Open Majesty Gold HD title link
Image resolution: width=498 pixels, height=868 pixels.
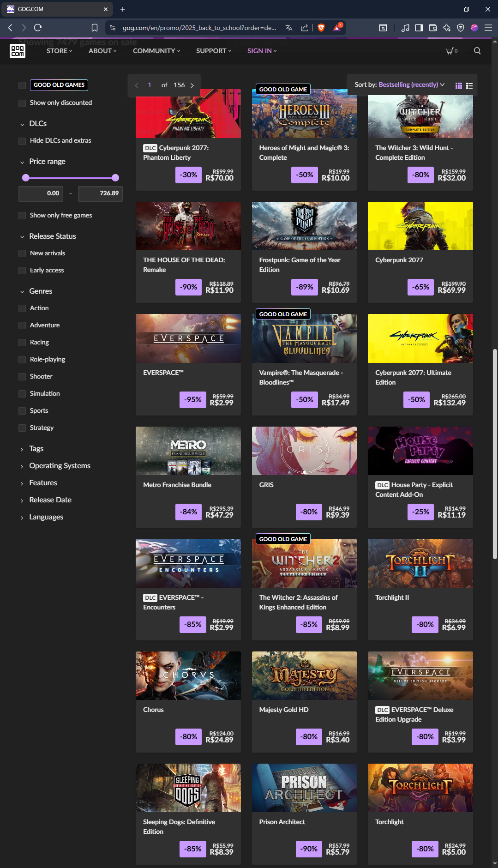tap(284, 710)
